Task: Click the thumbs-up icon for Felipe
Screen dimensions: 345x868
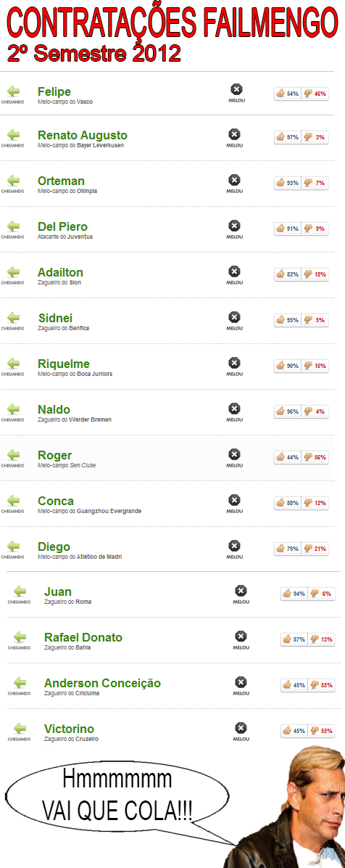Action: pos(280,94)
